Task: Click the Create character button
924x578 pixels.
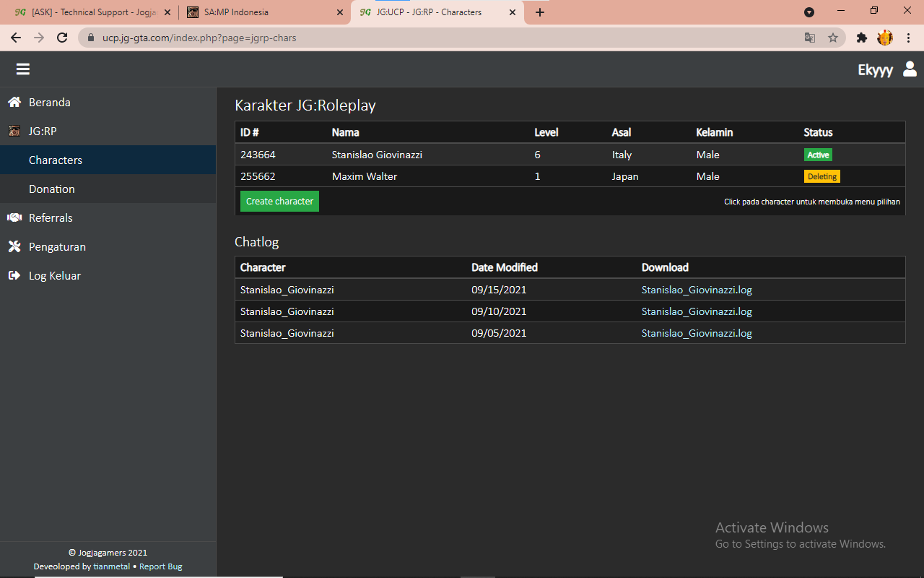Action: point(279,201)
